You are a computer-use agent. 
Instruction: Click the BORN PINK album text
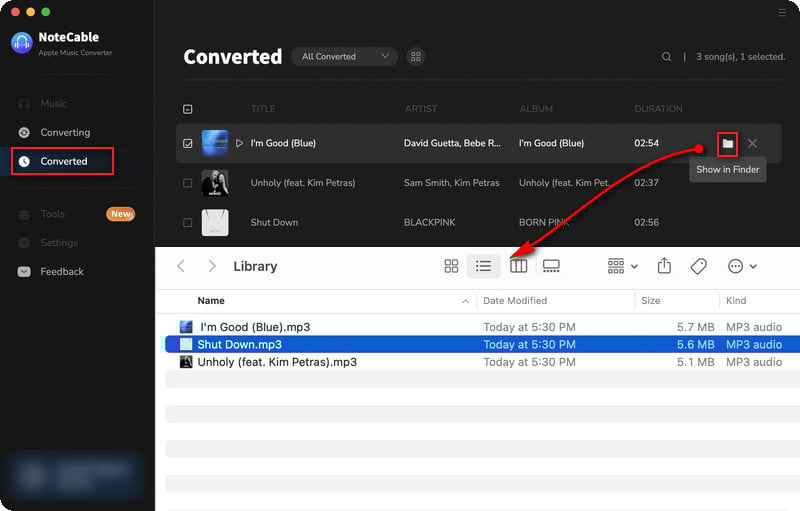tap(544, 223)
